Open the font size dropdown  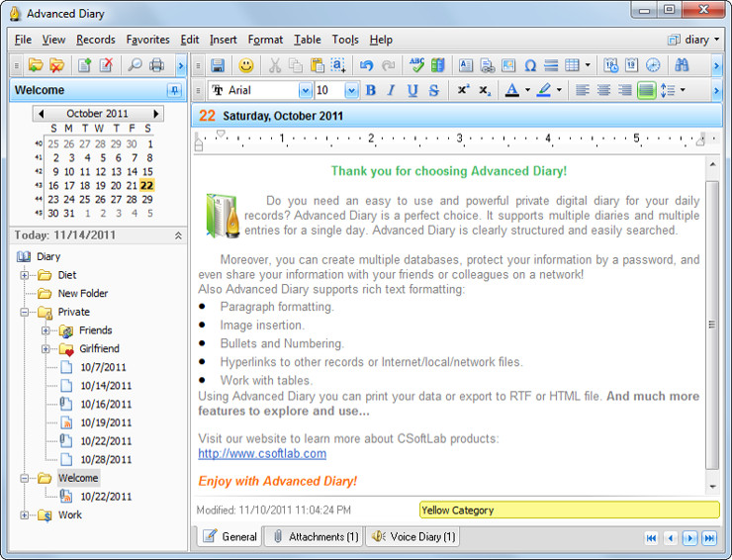[x=351, y=90]
